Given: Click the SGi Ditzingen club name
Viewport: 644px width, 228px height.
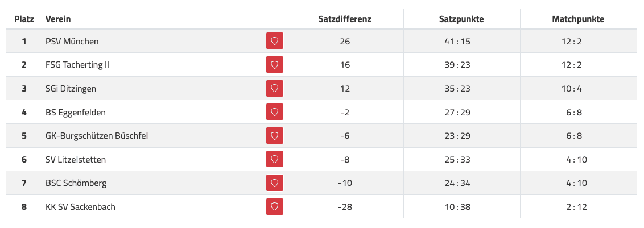Looking at the screenshot, I should [x=71, y=89].
